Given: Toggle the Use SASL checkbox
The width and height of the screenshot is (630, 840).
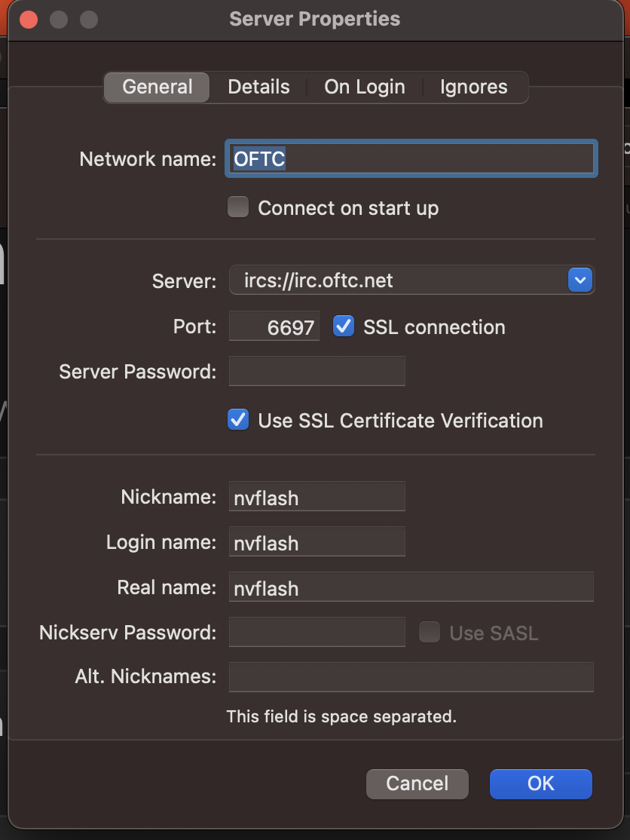Looking at the screenshot, I should pos(430,632).
